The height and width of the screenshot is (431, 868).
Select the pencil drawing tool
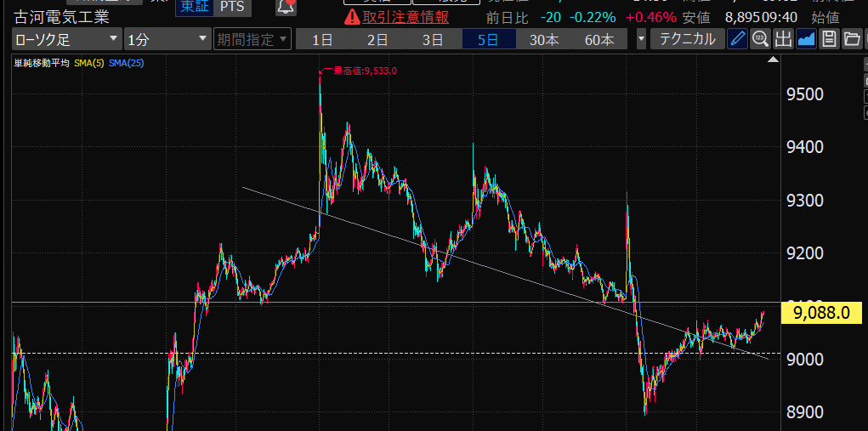point(737,39)
